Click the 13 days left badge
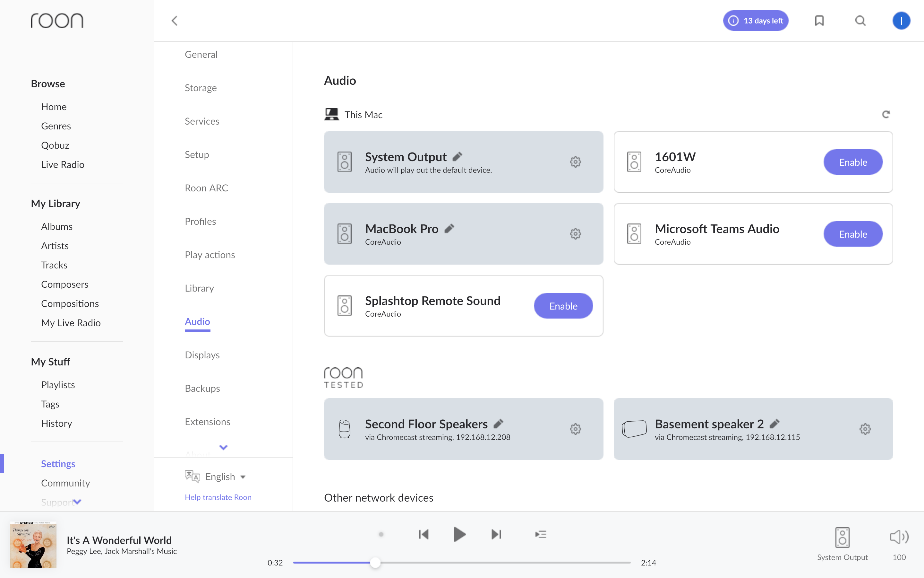The width and height of the screenshot is (924, 578). point(756,21)
